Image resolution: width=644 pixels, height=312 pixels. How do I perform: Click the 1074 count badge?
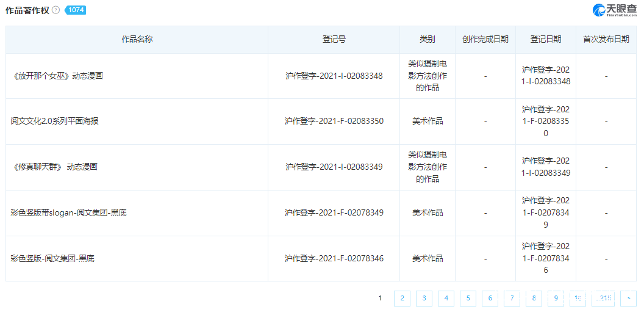(75, 10)
